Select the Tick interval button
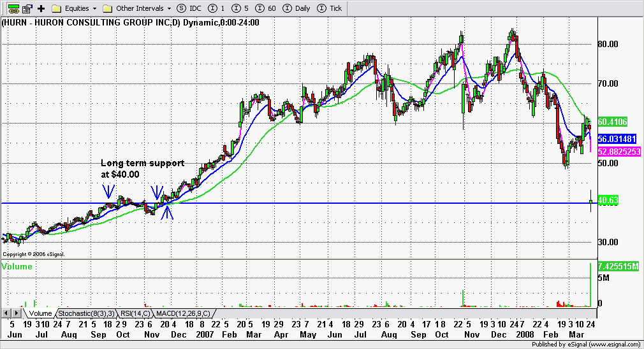 click(330, 8)
